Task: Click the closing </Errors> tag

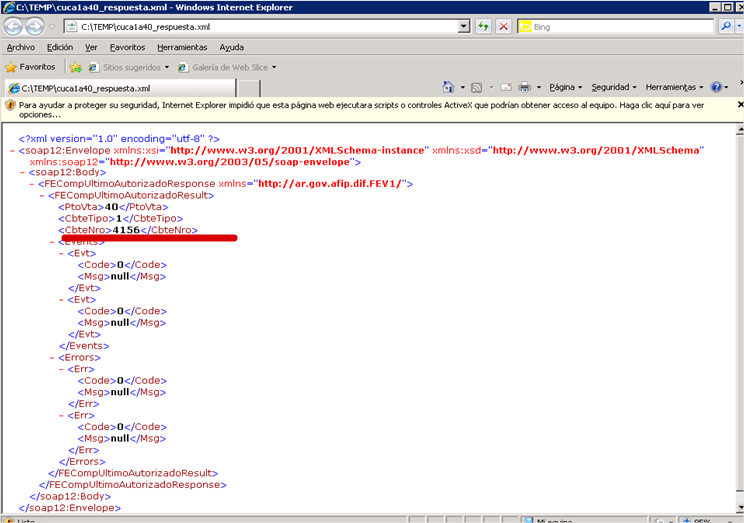Action: click(x=82, y=462)
